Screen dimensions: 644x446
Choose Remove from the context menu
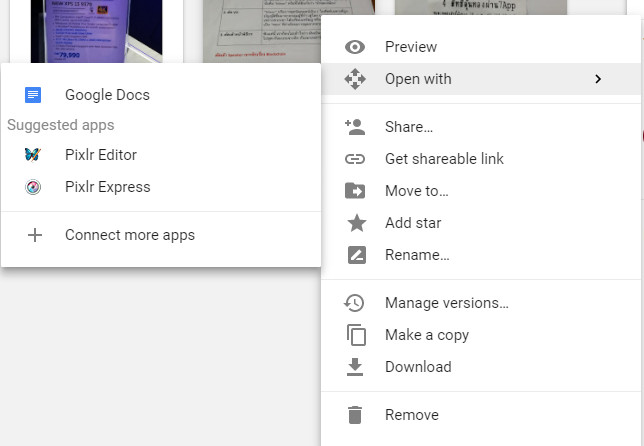(481, 415)
